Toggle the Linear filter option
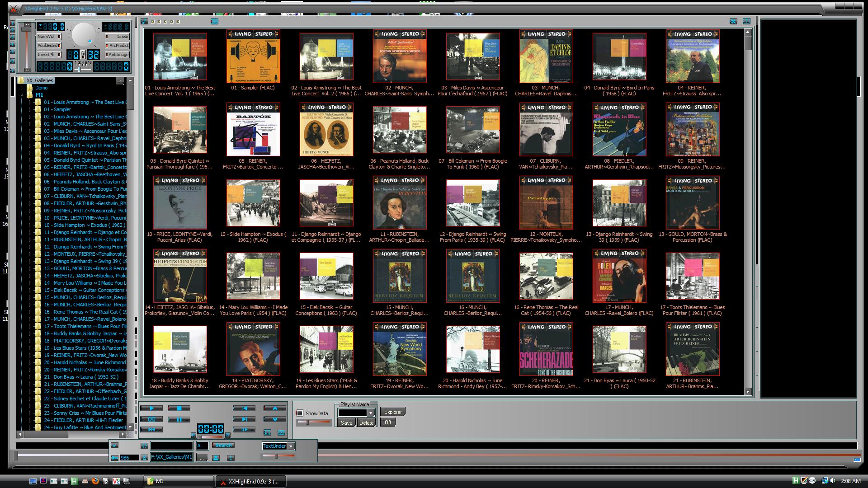The height and width of the screenshot is (488, 868). (x=117, y=37)
